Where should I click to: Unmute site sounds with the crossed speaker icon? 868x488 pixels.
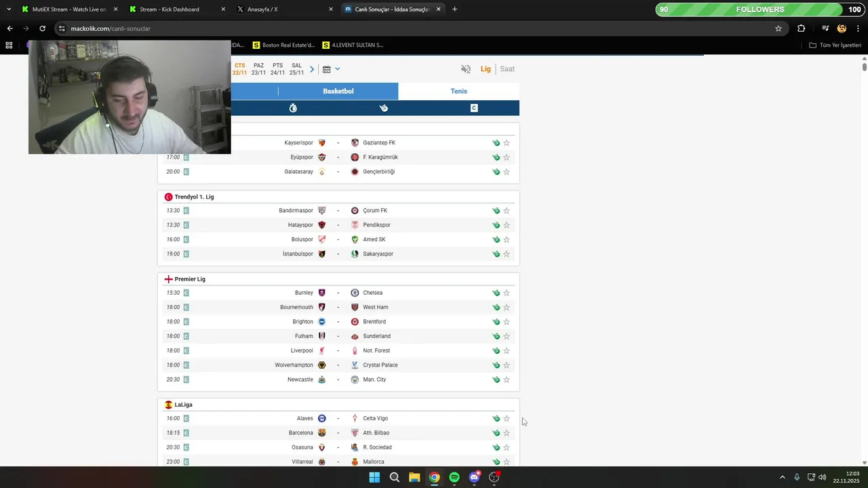466,69
